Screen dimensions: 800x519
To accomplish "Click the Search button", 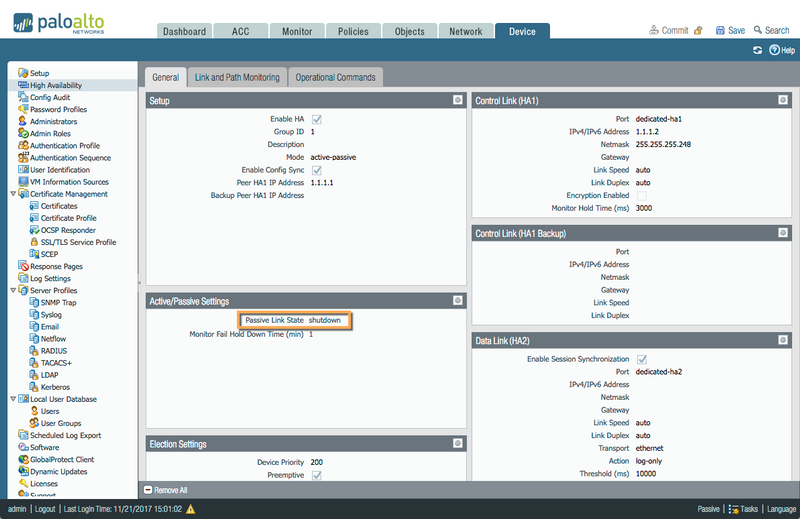I will tap(771, 31).
